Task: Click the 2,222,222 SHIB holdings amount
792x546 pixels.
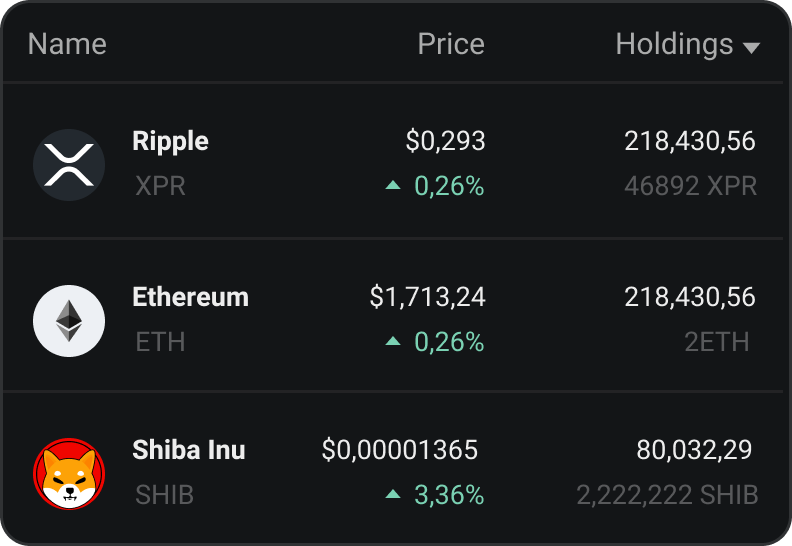Action: tap(667, 494)
